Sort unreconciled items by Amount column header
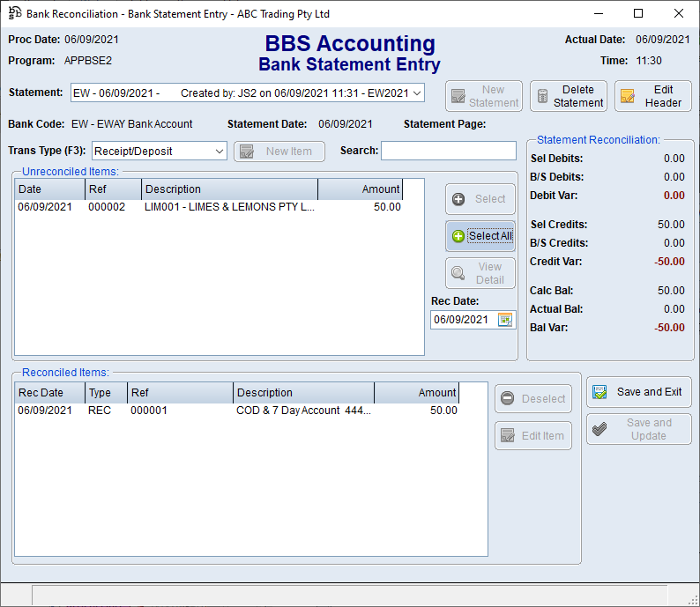The image size is (700, 607). [360, 189]
